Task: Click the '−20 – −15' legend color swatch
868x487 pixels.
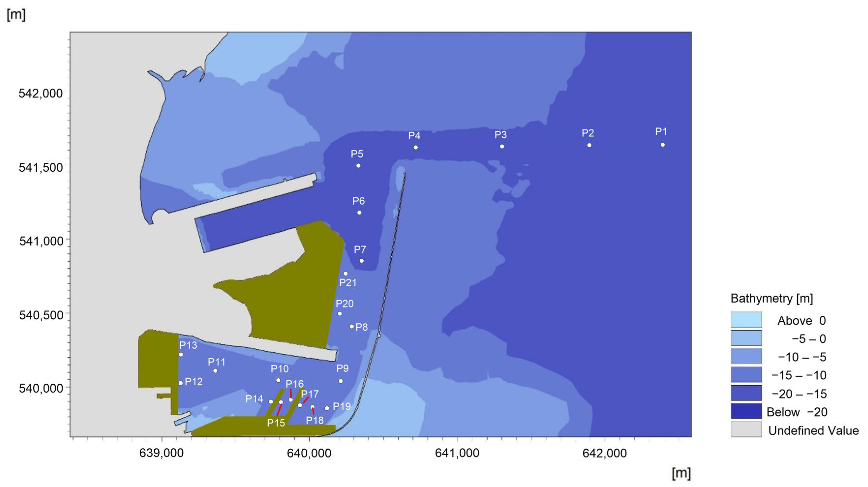Action: (x=746, y=393)
